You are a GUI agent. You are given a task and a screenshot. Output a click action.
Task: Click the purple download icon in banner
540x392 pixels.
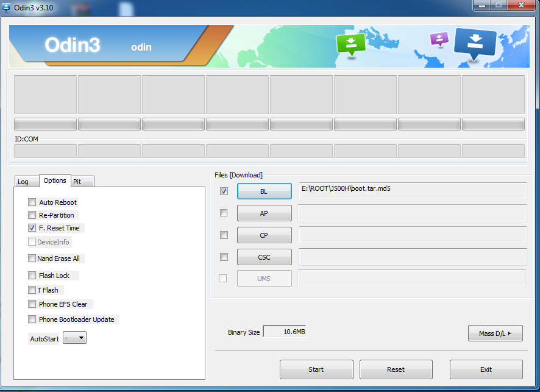[439, 39]
